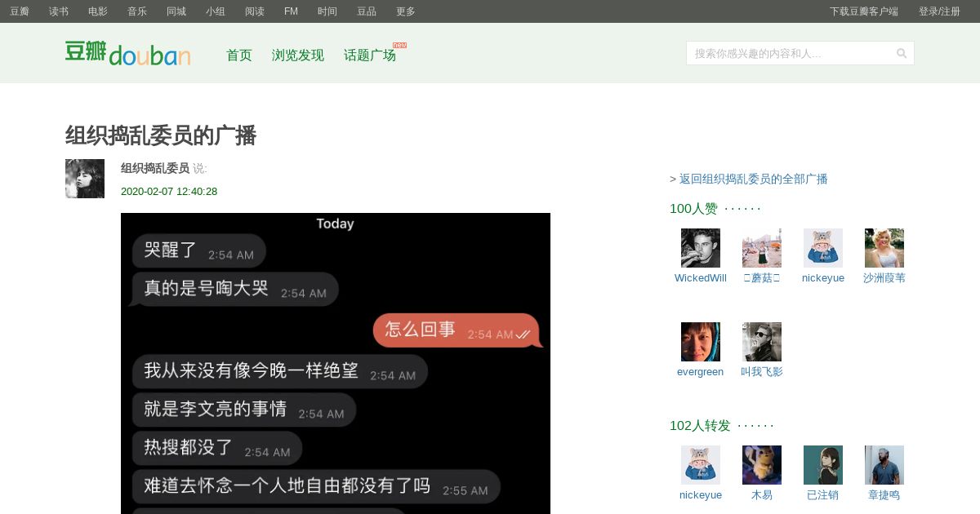Open 浏览发现 tab
This screenshot has width=980, height=514.
coord(298,55)
